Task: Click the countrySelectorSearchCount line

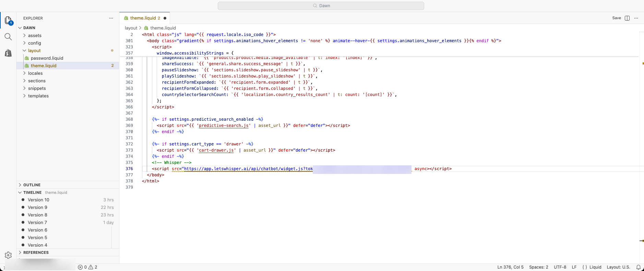Action: click(279, 95)
